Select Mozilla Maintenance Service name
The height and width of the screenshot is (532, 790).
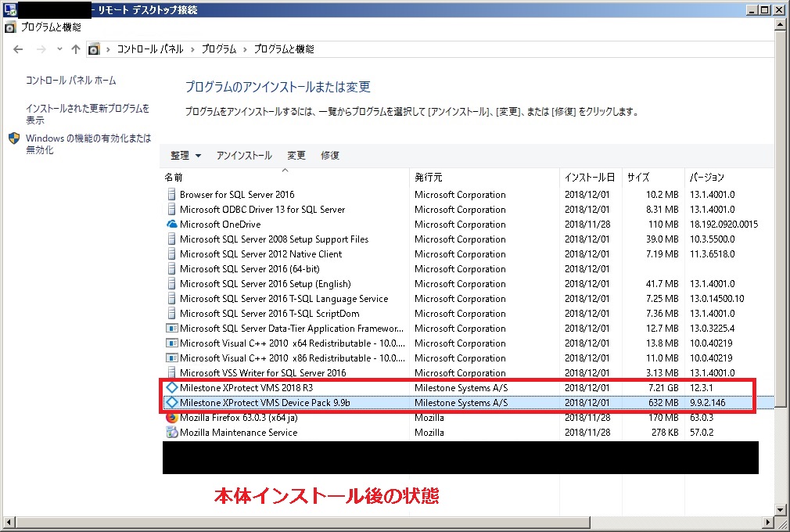239,432
